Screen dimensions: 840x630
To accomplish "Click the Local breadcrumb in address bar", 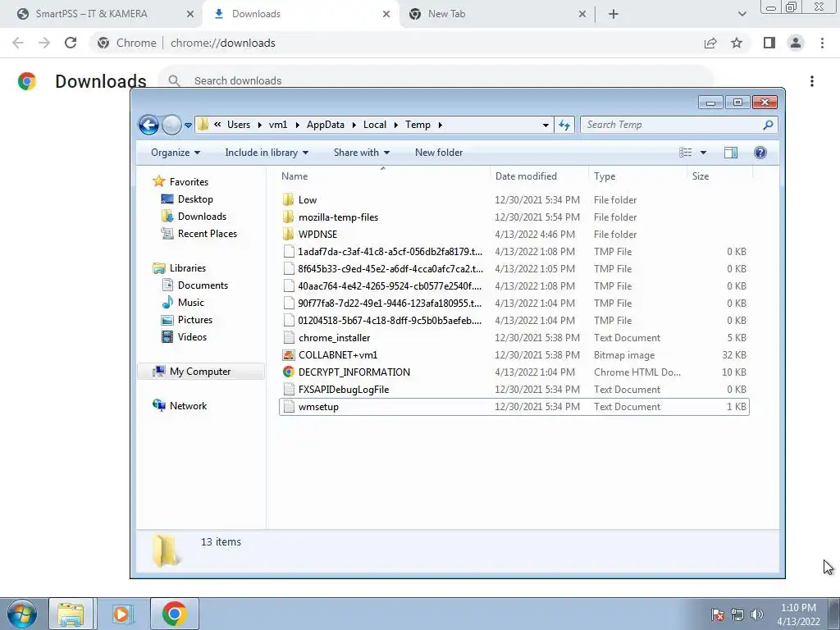I will click(374, 125).
